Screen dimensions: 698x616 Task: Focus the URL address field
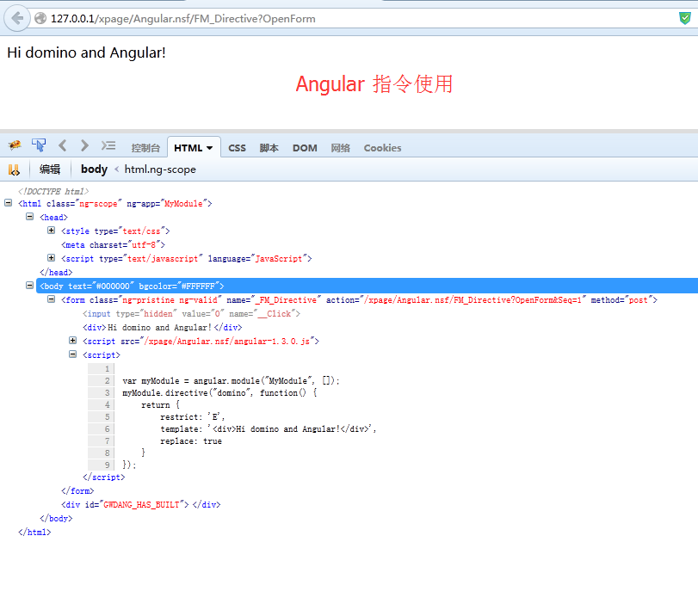pyautogui.click(x=352, y=19)
